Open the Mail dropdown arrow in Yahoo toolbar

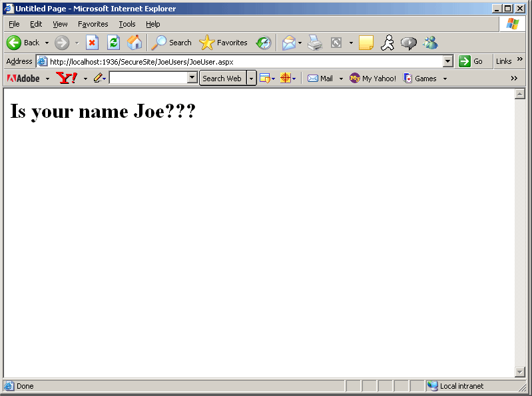coord(341,79)
